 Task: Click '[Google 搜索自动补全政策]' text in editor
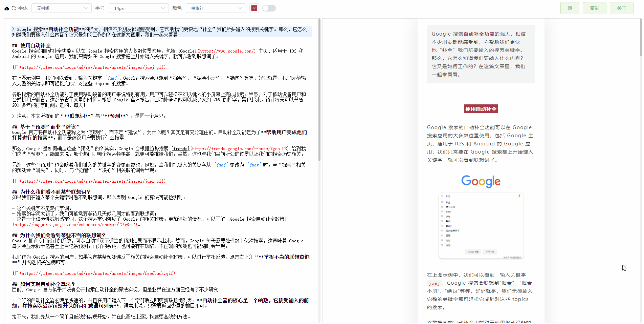tap(257, 219)
